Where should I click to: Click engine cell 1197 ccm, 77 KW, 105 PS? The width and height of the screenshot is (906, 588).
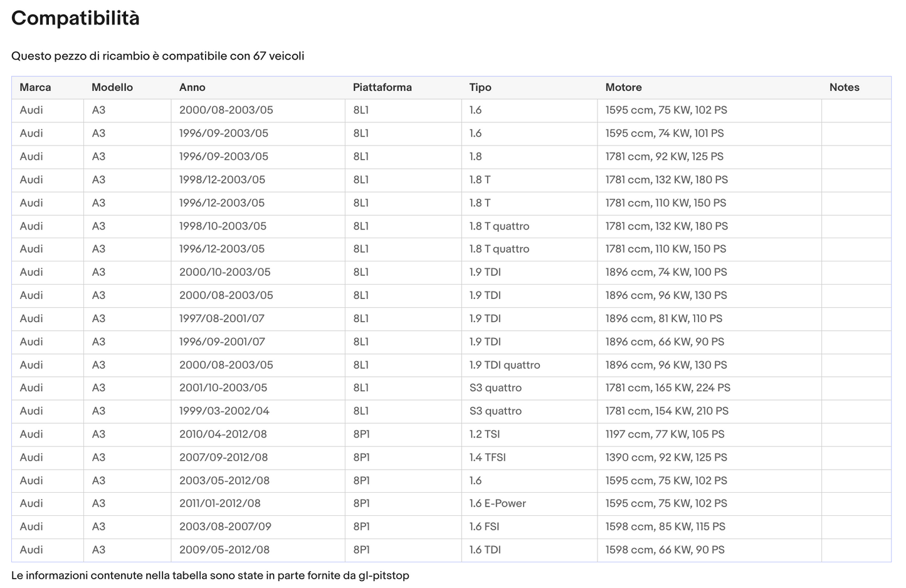pyautogui.click(x=709, y=434)
